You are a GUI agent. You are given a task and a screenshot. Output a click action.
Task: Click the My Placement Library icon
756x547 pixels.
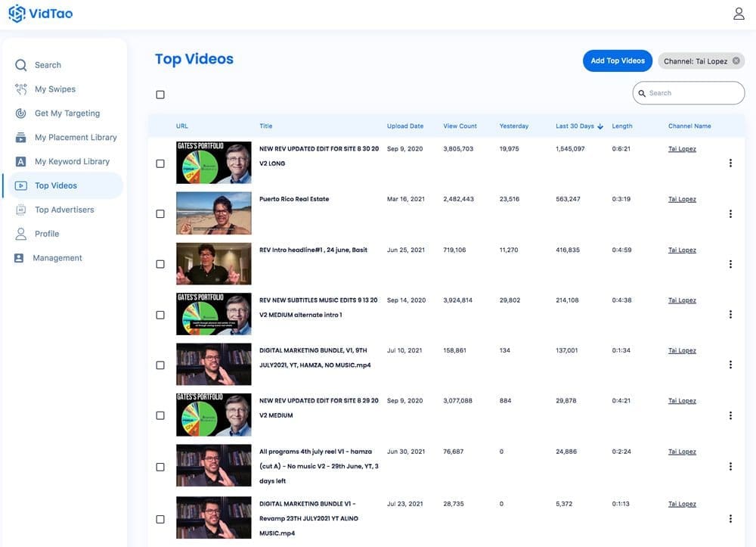pos(20,138)
